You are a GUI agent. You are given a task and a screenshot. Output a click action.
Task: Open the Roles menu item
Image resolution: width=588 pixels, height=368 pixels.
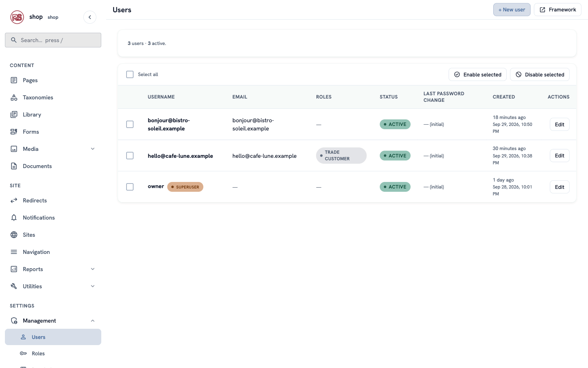[x=53, y=353]
